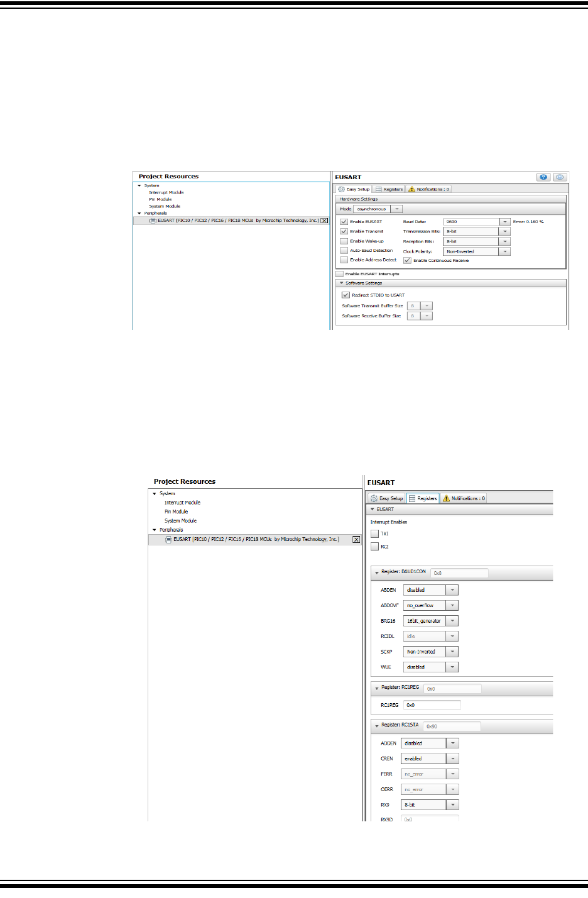This screenshot has height=898, width=588.
Task: Click the RC1REG 0x0 value field
Action: click(x=432, y=705)
